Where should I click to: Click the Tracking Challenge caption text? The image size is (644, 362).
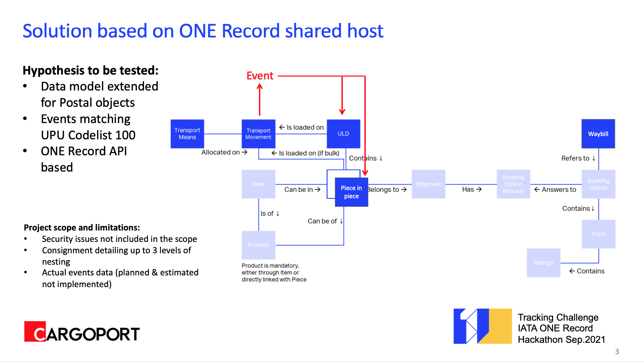(561, 328)
